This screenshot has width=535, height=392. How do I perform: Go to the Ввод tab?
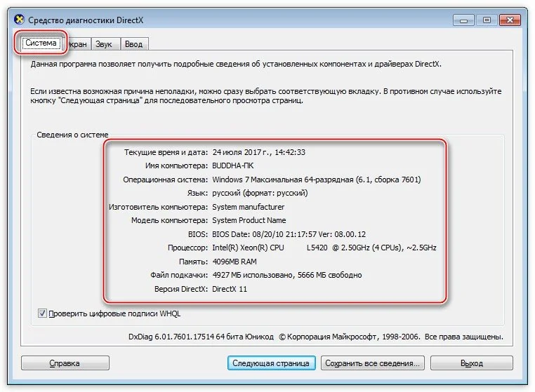(133, 44)
